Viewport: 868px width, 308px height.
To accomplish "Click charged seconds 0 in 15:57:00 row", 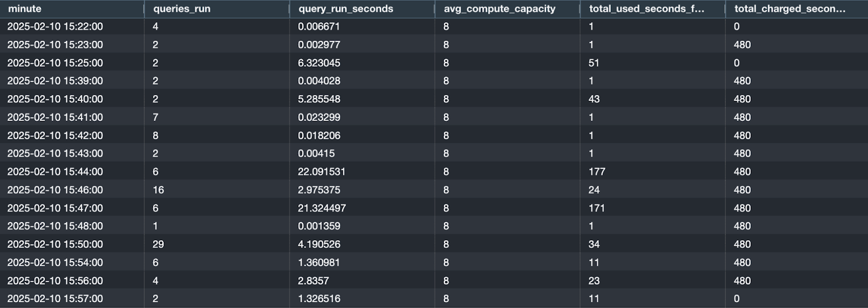I will coord(737,299).
